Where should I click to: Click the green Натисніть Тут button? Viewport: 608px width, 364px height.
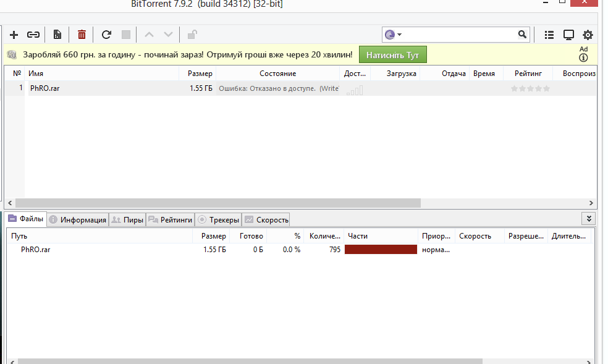393,54
